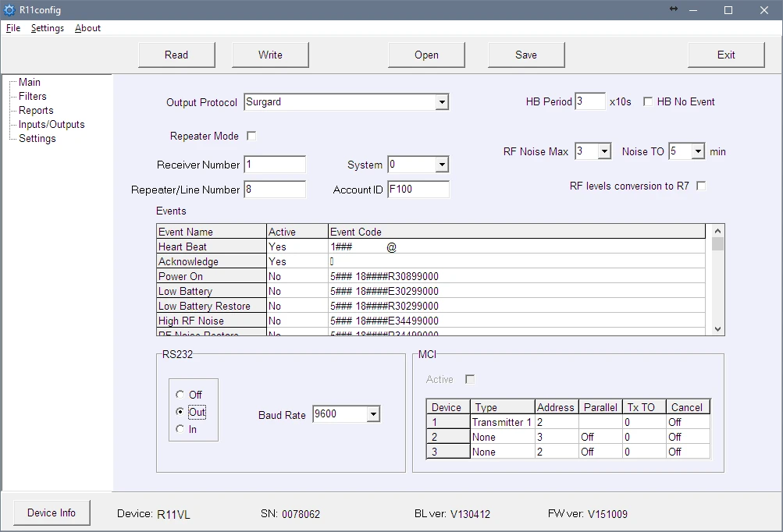
Task: Open the Output Protocol dropdown
Action: click(x=442, y=101)
